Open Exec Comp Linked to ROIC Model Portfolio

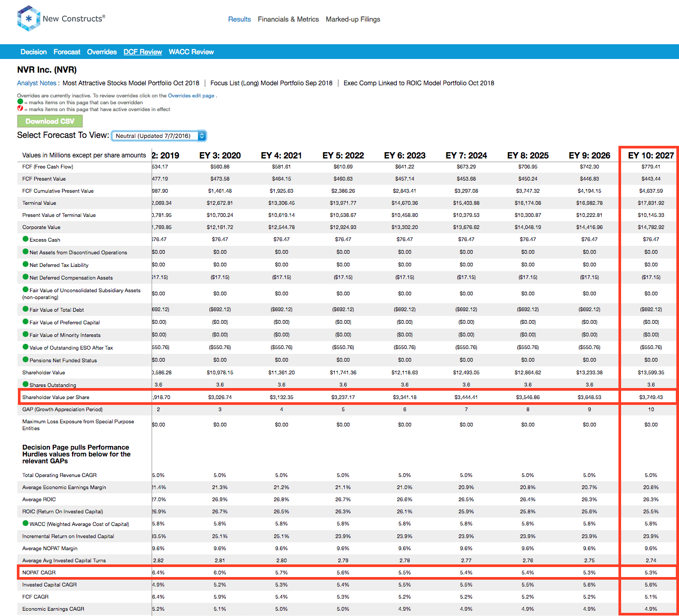click(419, 83)
